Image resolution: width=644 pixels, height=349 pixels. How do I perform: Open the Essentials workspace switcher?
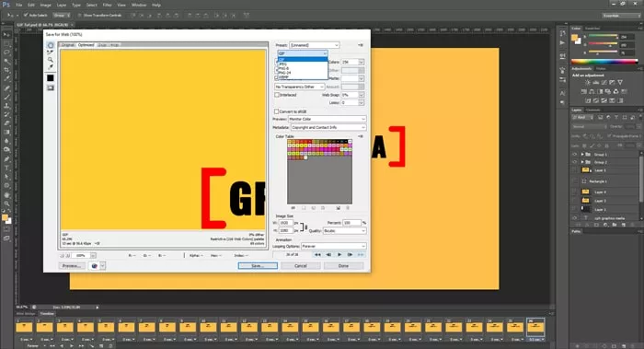point(621,16)
